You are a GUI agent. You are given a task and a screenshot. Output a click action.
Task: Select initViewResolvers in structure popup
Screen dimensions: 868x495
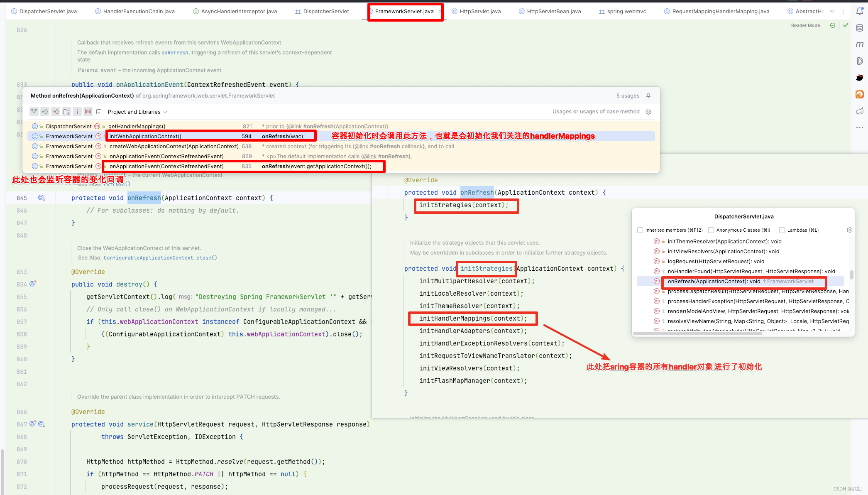click(740, 251)
